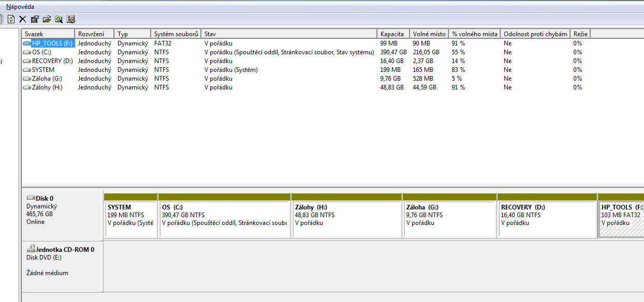This screenshot has height=302, width=644.
Task: Open the Nápověda menu
Action: (20, 7)
